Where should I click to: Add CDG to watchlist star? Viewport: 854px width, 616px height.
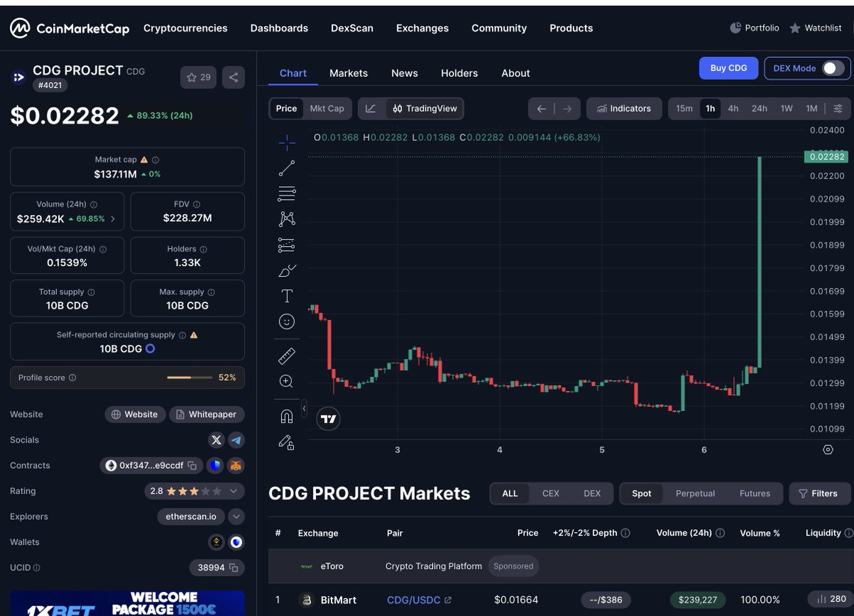click(199, 78)
